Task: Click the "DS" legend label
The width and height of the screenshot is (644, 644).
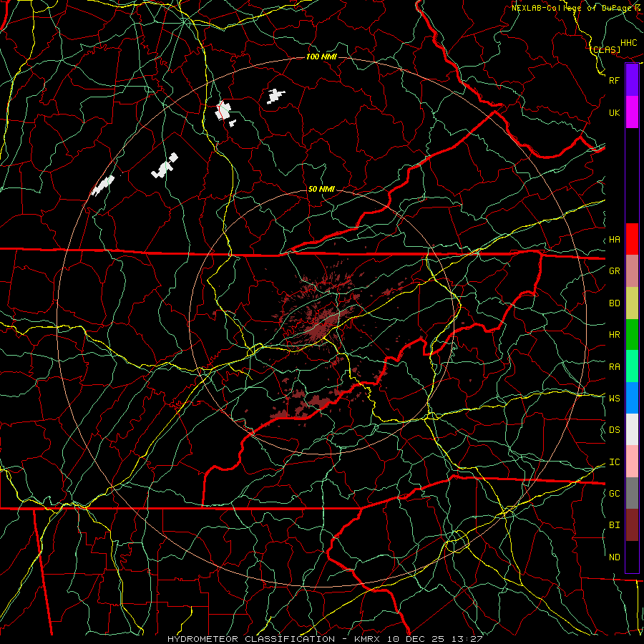Action: tap(614, 430)
